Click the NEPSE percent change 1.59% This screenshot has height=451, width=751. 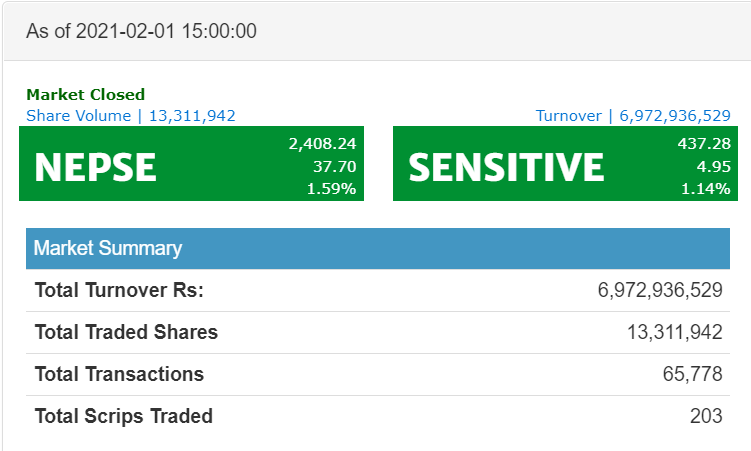point(331,188)
